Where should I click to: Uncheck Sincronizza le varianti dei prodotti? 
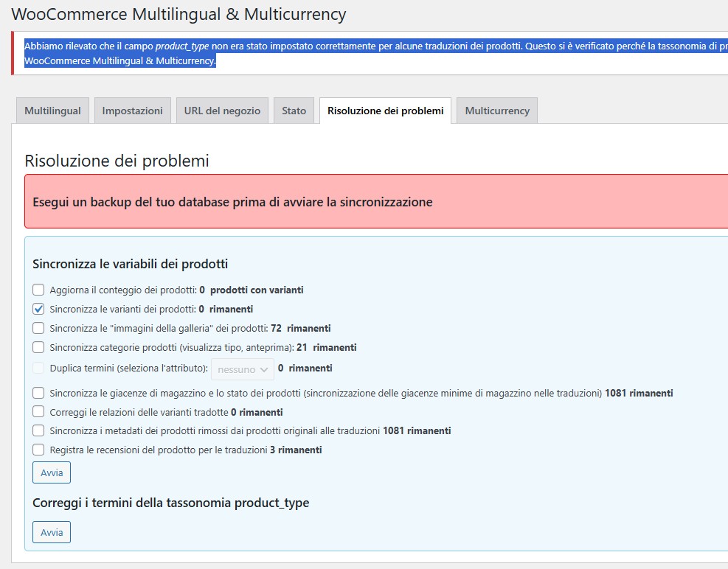[x=38, y=309]
